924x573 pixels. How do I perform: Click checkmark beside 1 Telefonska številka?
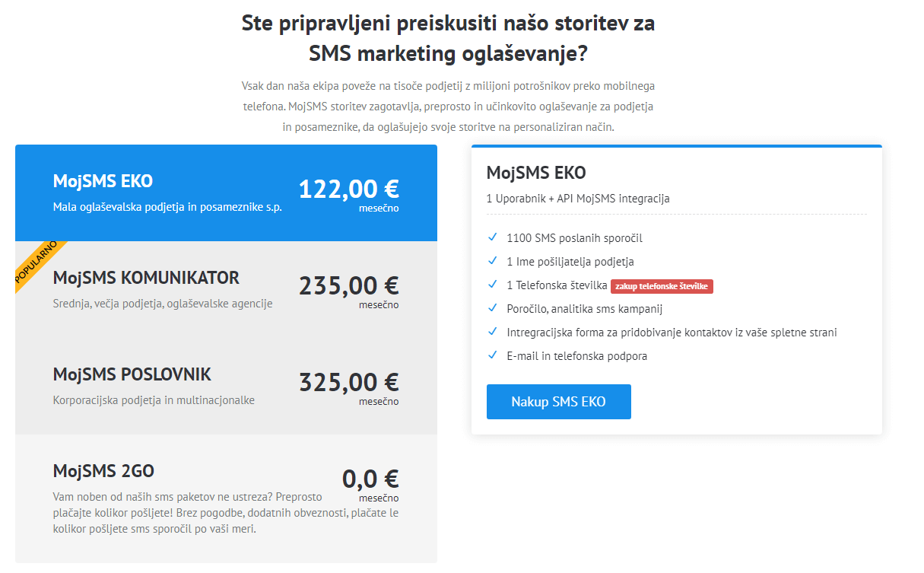pos(493,285)
